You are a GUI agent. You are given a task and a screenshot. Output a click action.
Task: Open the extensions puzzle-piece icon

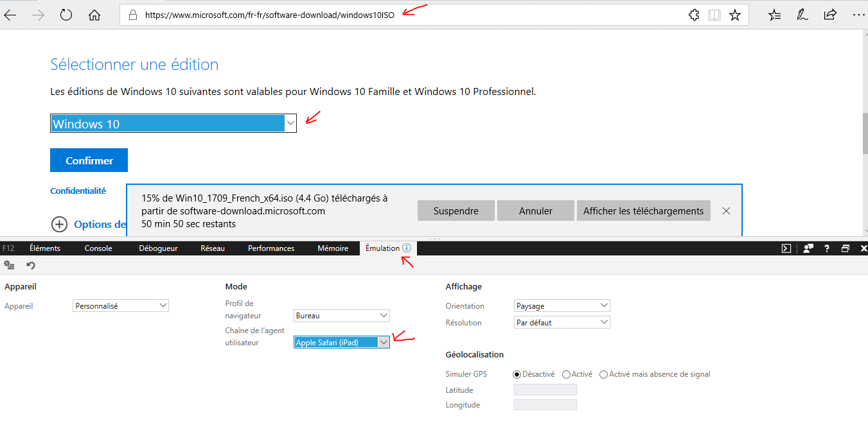click(694, 15)
